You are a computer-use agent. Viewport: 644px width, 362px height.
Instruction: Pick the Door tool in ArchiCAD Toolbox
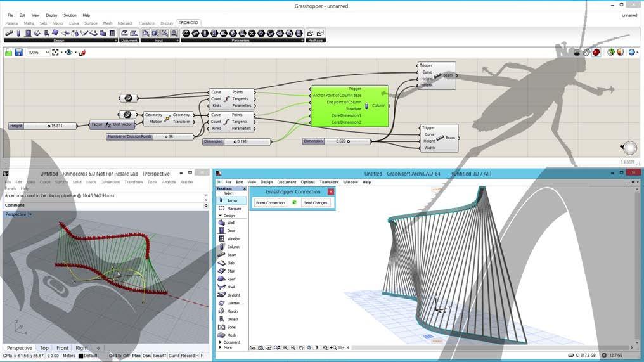(231, 231)
